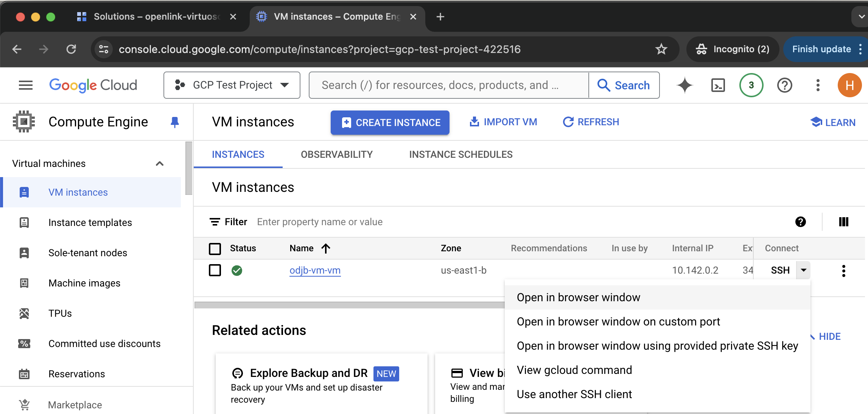Toggle the SSH options dropdown arrow
The width and height of the screenshot is (868, 414).
pyautogui.click(x=803, y=270)
